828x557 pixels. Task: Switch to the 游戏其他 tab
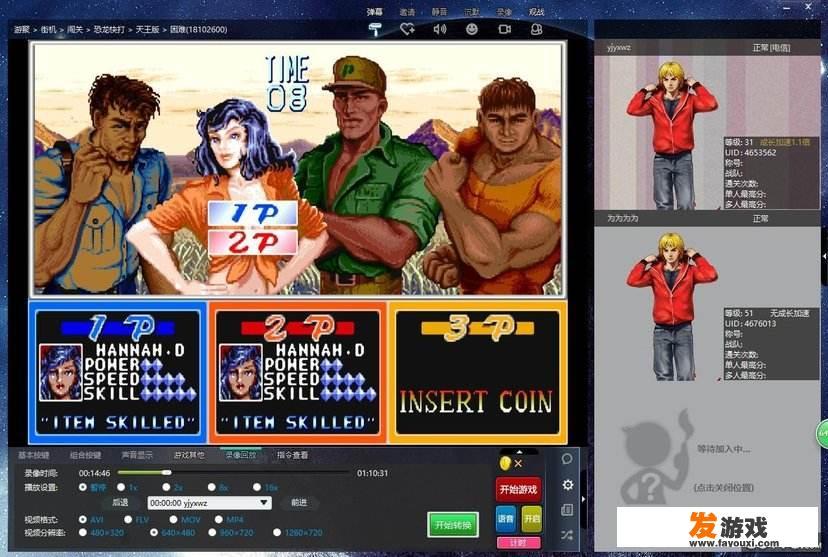tap(189, 455)
